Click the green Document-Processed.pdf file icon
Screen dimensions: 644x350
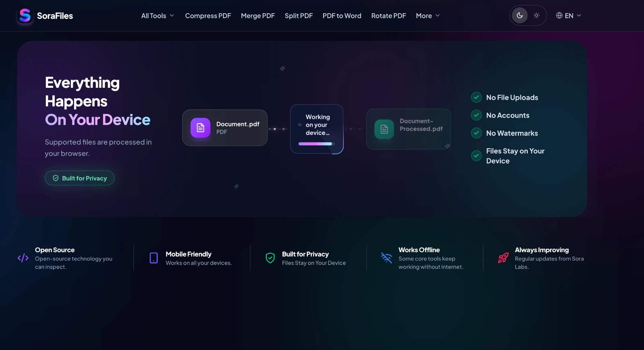click(384, 129)
